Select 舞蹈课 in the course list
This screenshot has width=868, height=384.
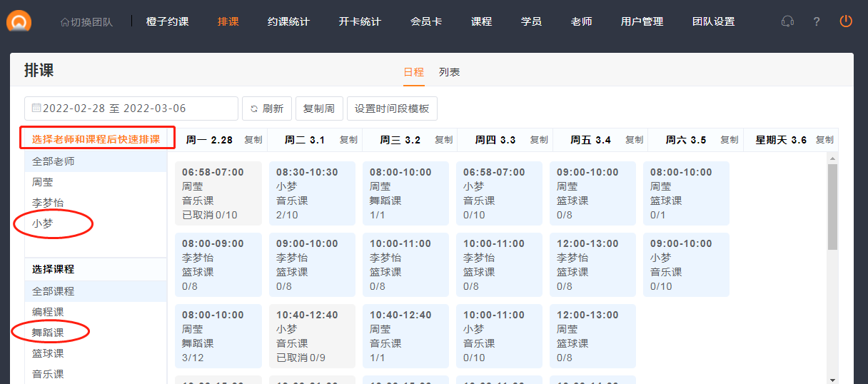[x=48, y=333]
